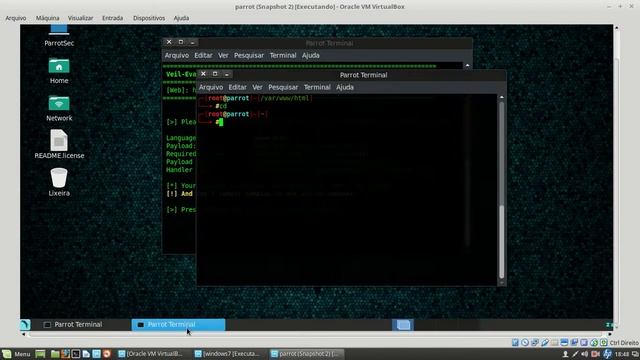Click the USB plug indicator in VirtualBox status bar

[544, 342]
